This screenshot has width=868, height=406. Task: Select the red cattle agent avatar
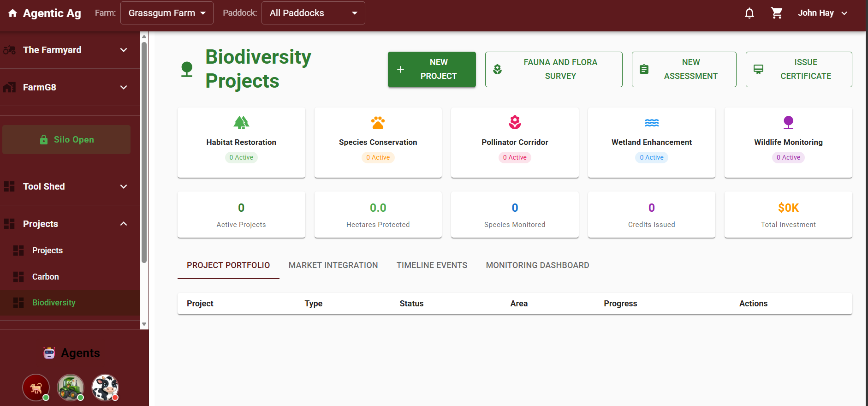[x=36, y=388]
